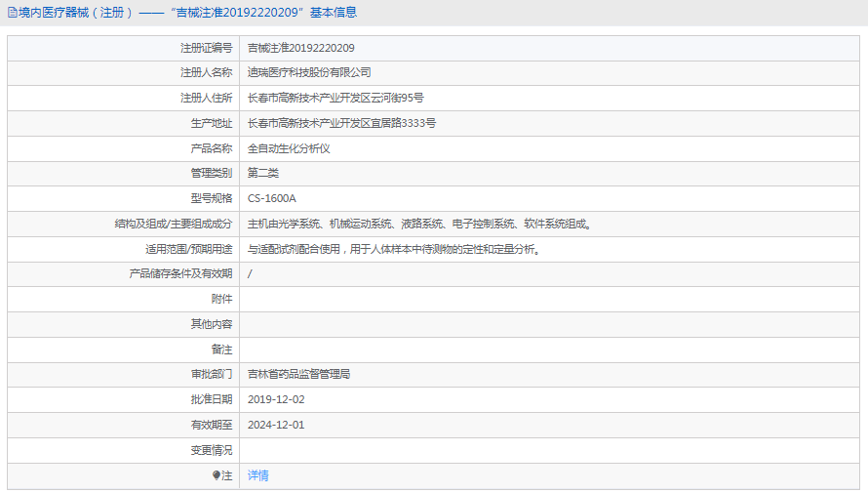Image resolution: width=868 pixels, height=493 pixels.
Task: Click the expiry date 2024-12-01
Action: [276, 425]
